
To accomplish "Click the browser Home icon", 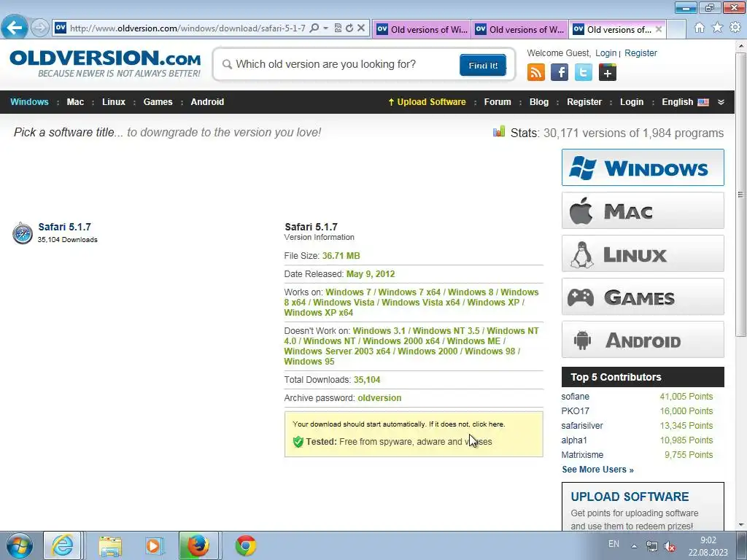I will click(x=700, y=28).
